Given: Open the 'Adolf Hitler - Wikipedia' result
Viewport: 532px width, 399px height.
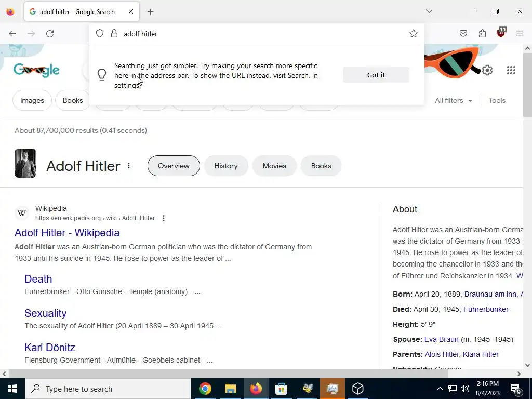Looking at the screenshot, I should (67, 233).
